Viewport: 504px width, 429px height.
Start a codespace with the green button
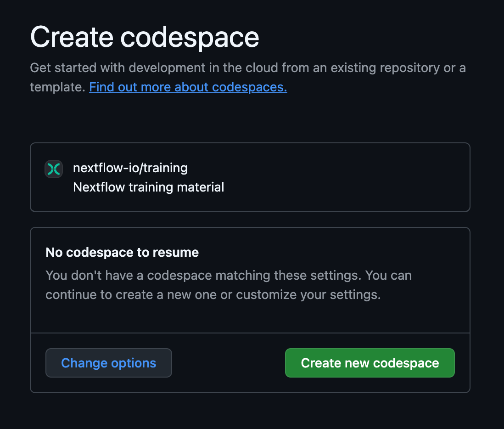pyautogui.click(x=370, y=363)
